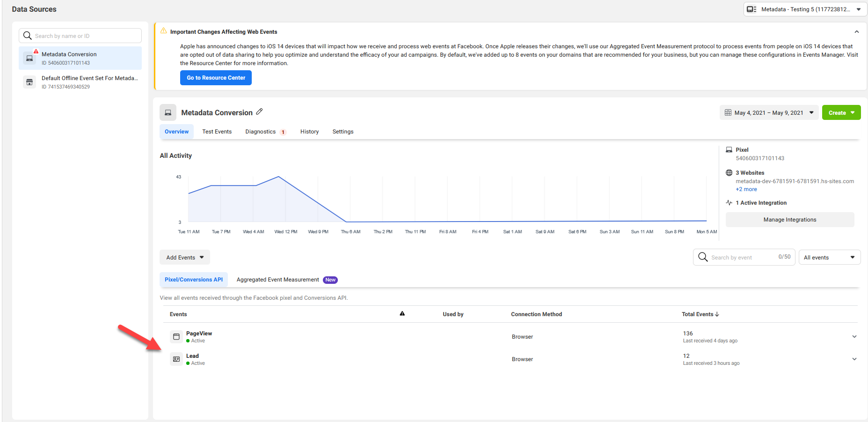Click the Default Offline Event Set store icon
The height and width of the screenshot is (422, 868).
pos(29,82)
